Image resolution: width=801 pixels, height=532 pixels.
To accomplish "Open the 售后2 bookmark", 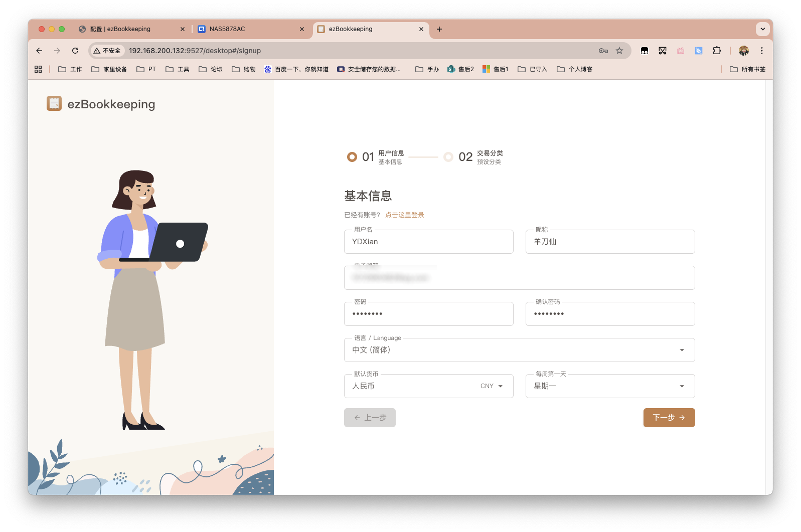I will (x=461, y=69).
